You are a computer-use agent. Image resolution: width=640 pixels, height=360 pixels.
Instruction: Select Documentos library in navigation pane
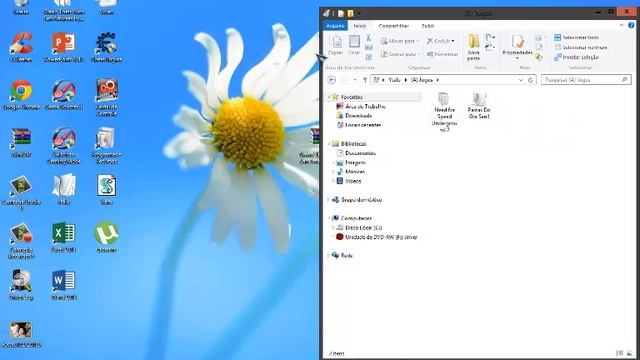(x=360, y=153)
